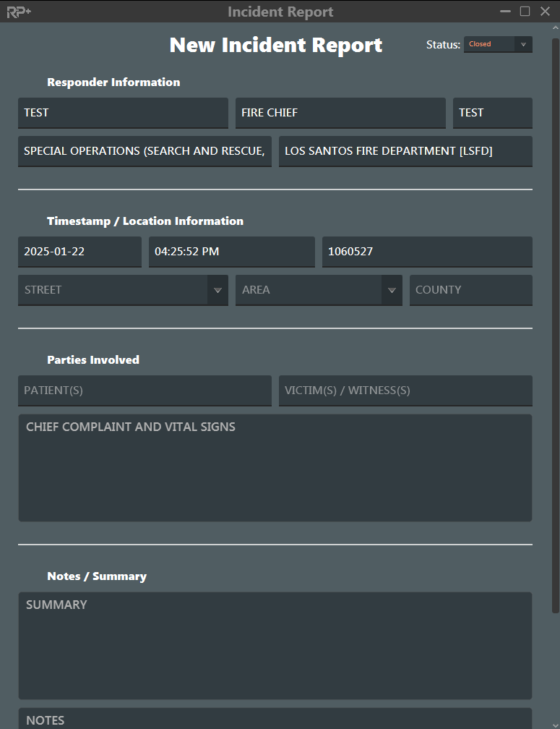Open the Status dropdown
This screenshot has width=560, height=729.
pos(498,44)
